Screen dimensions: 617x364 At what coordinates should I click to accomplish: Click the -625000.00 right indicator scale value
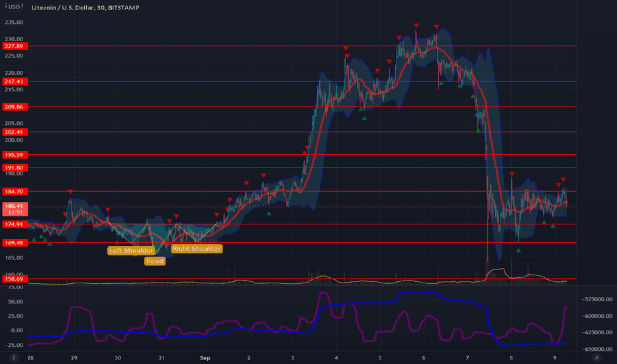coord(597,332)
